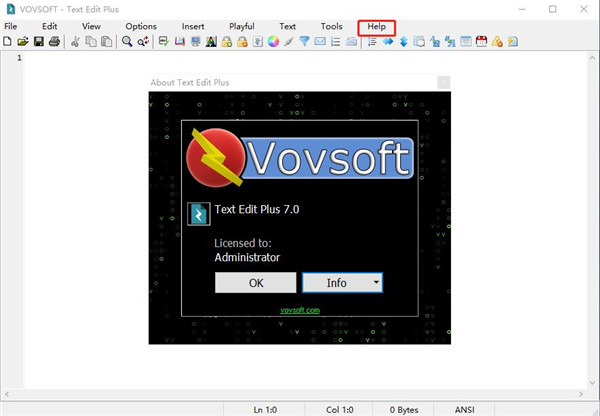Print the document via the printer icon
The image size is (600, 416).
[54, 41]
